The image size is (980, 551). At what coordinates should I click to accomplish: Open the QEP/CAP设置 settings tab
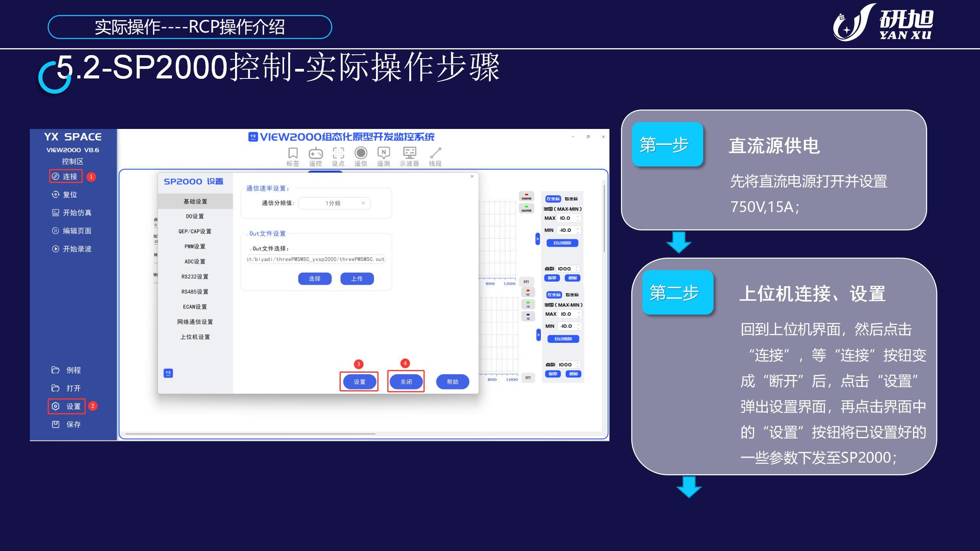coord(195,231)
